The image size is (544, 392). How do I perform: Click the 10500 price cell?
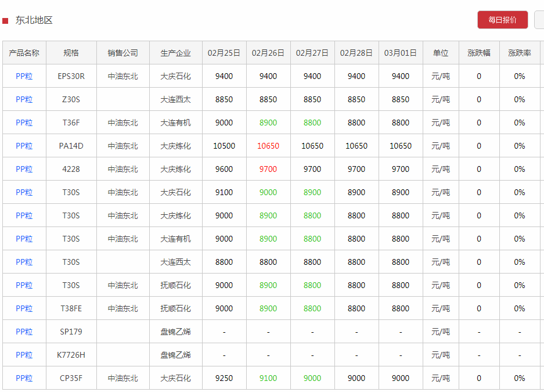[224, 146]
